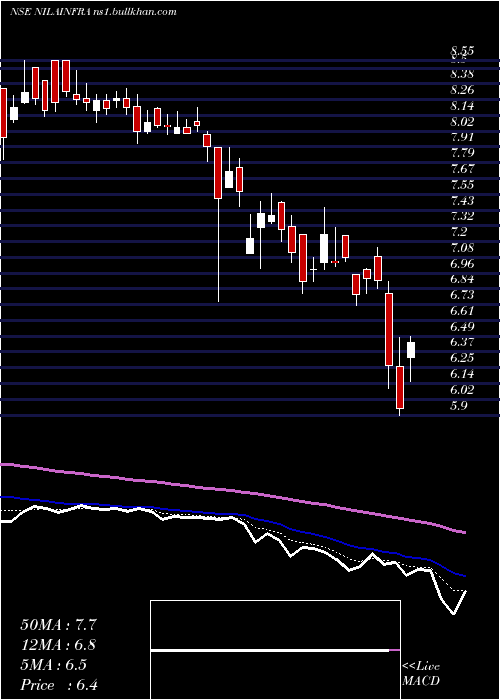Click the 7.2 price axis label
This screenshot has width=500, height=700.
(458, 232)
